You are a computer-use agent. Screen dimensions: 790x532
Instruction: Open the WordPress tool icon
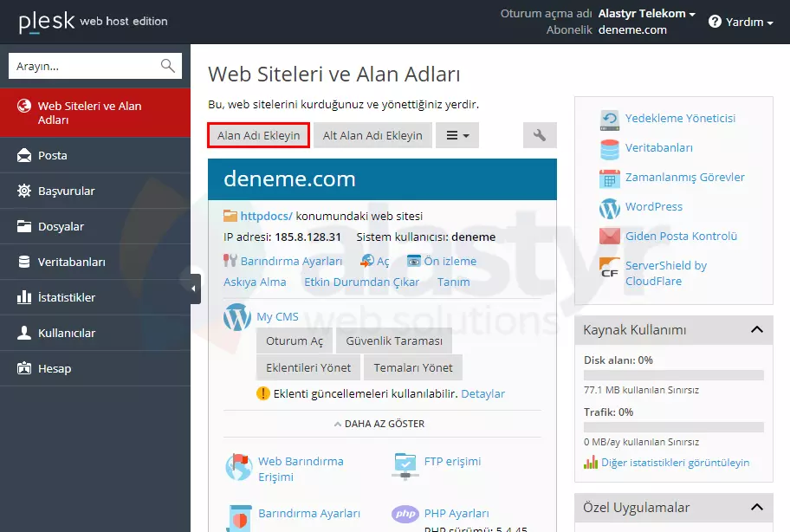(x=610, y=208)
